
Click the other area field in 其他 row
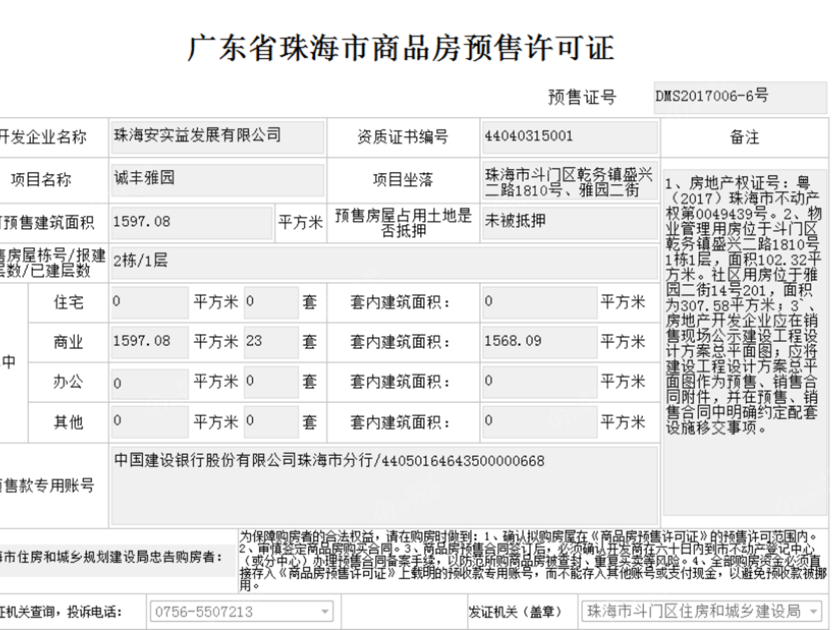click(x=150, y=421)
